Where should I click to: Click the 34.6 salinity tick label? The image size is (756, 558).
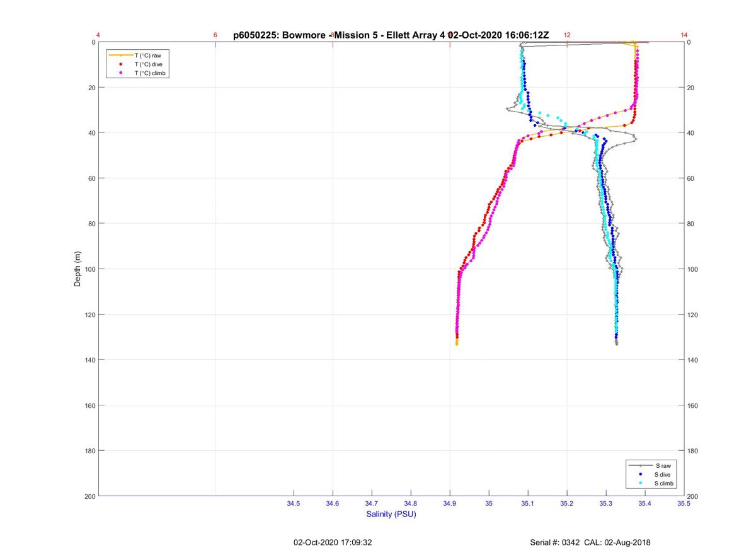[333, 504]
